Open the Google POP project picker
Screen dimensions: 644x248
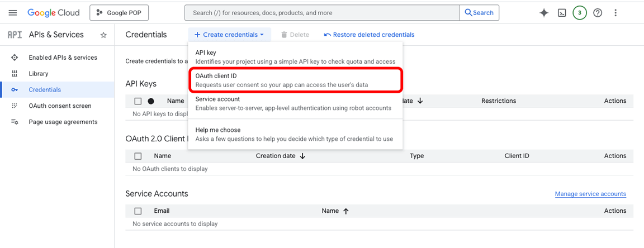(119, 13)
